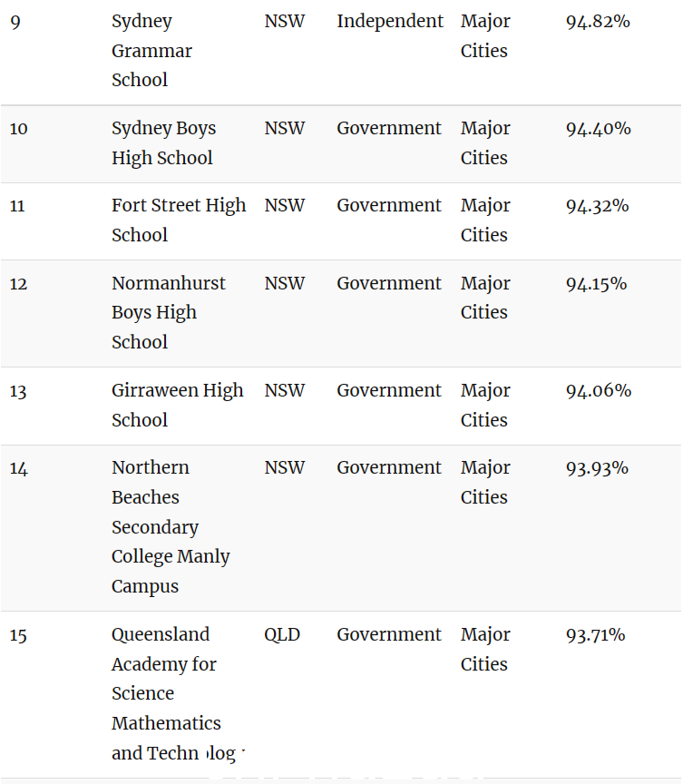
Task: Click the Independent sector label
Action: [x=390, y=22]
